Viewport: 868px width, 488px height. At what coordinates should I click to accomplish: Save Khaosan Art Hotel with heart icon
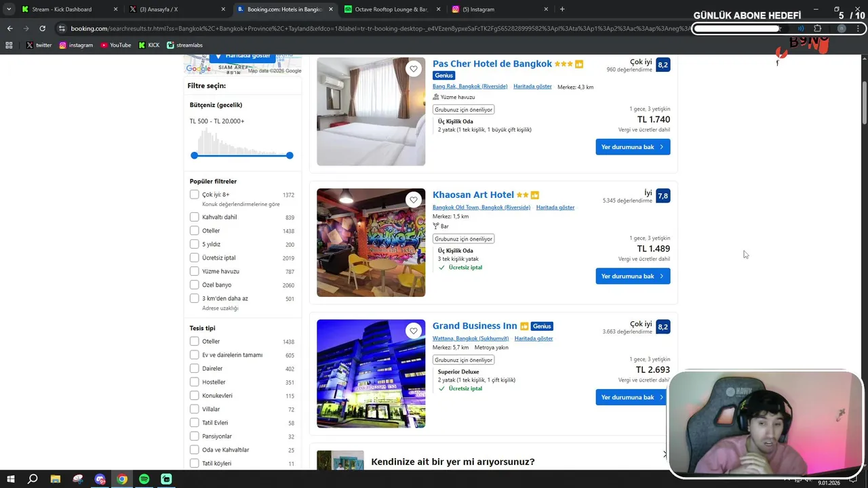(x=414, y=200)
